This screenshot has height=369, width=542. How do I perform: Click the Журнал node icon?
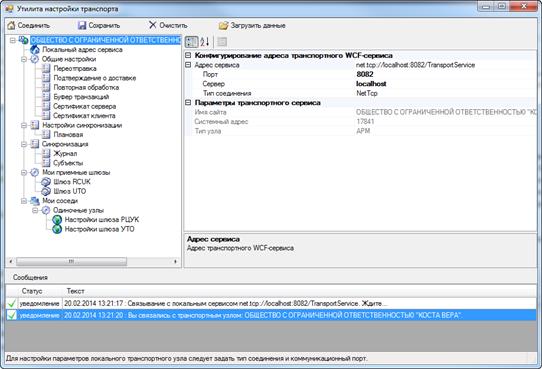[x=46, y=153]
